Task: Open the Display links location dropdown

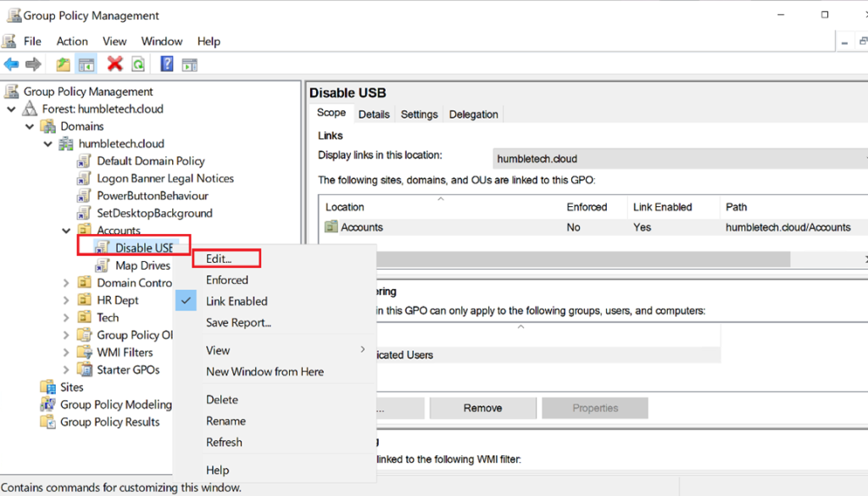Action: tap(680, 159)
